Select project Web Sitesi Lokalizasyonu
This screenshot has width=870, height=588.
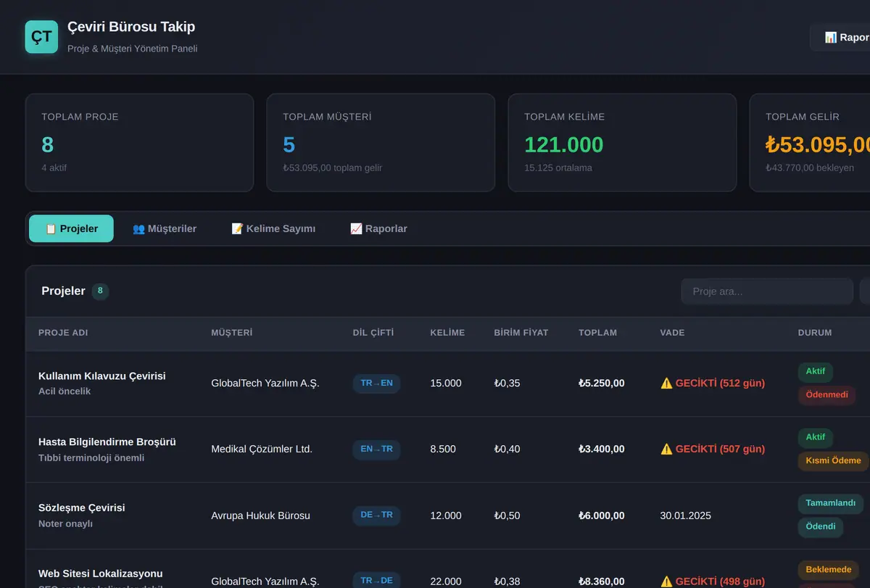click(101, 573)
